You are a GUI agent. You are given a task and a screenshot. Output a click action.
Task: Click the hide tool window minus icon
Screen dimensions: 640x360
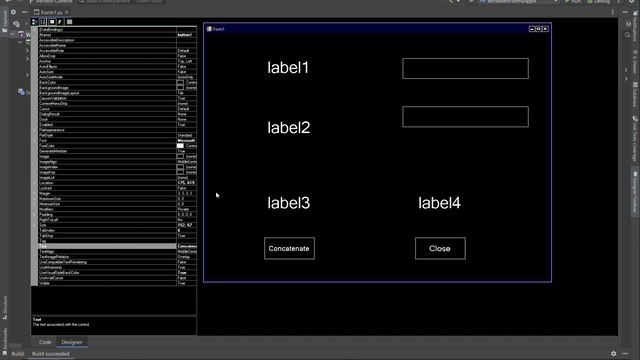click(x=24, y=12)
